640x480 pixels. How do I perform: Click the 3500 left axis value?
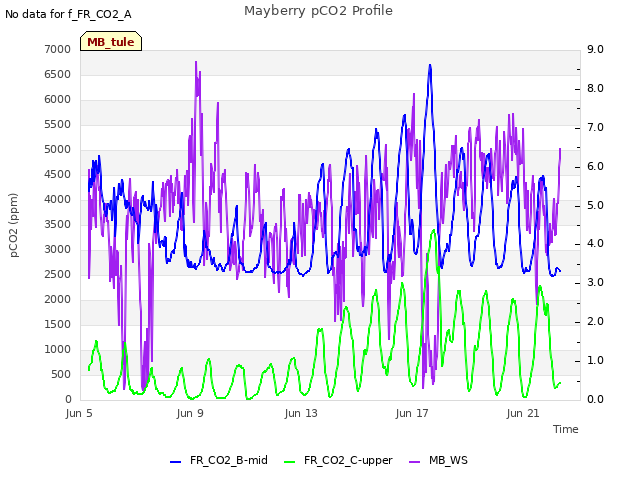point(58,224)
